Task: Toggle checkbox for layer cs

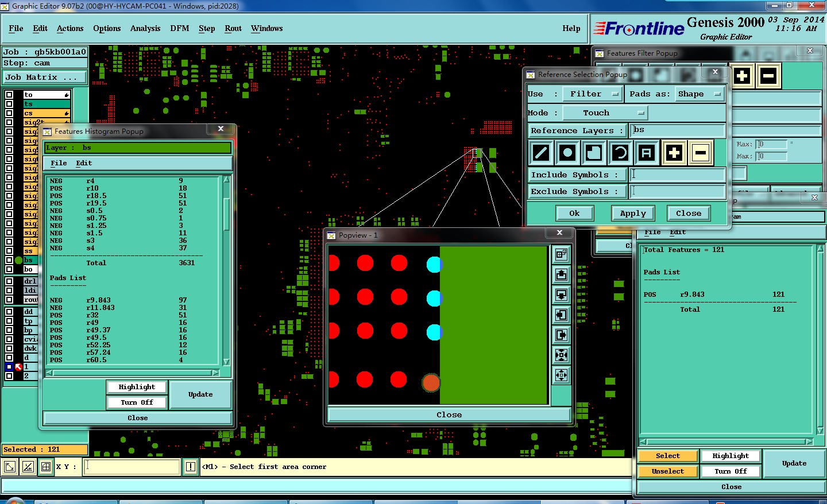Action: coord(9,113)
